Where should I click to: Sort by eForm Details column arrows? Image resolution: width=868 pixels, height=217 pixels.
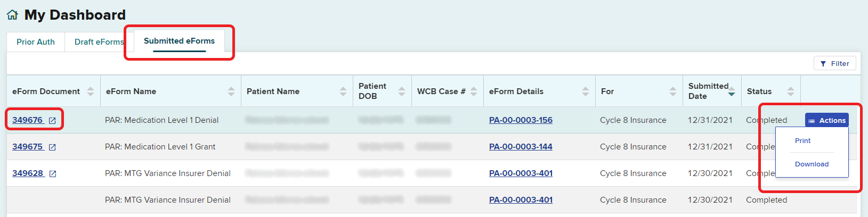(586, 91)
